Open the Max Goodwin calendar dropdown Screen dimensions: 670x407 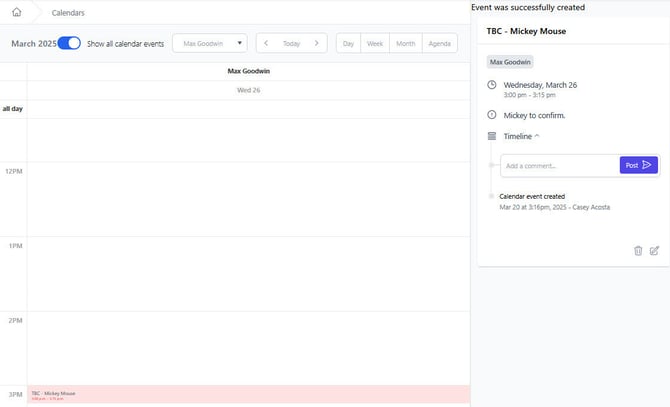[210, 43]
